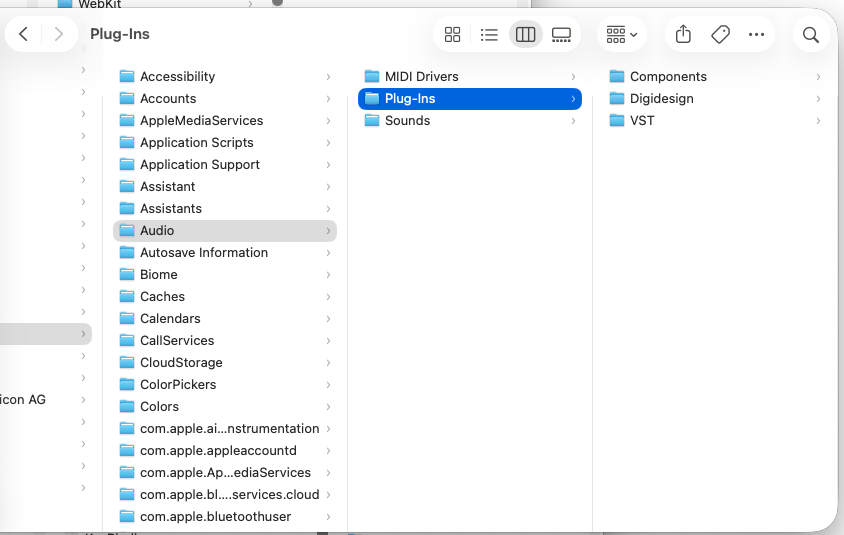Go forward with the forward arrow
Screen dimensions: 844x535
59,34
